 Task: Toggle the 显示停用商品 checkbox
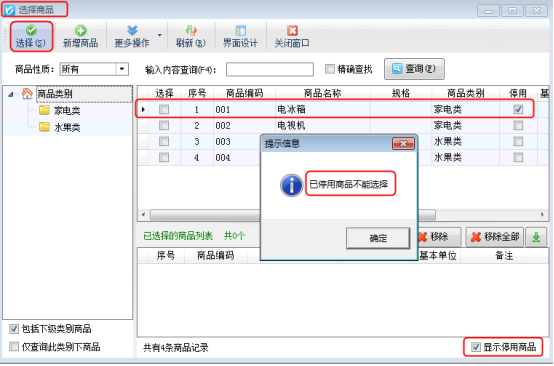point(476,347)
